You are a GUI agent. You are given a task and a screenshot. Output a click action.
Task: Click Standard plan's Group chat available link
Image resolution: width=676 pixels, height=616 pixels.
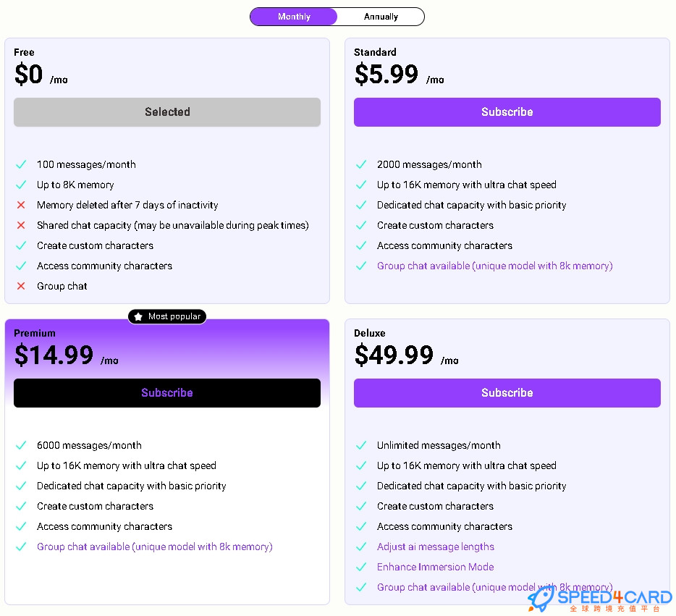(x=494, y=266)
